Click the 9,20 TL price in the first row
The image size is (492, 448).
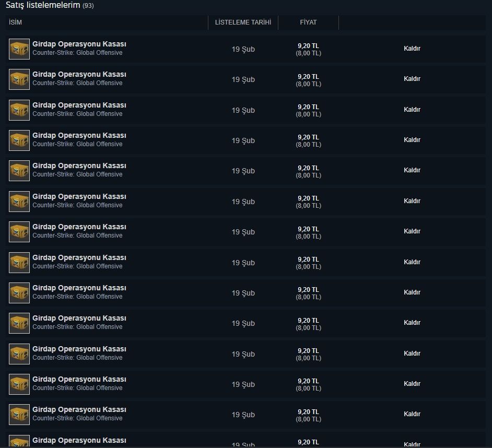(308, 46)
